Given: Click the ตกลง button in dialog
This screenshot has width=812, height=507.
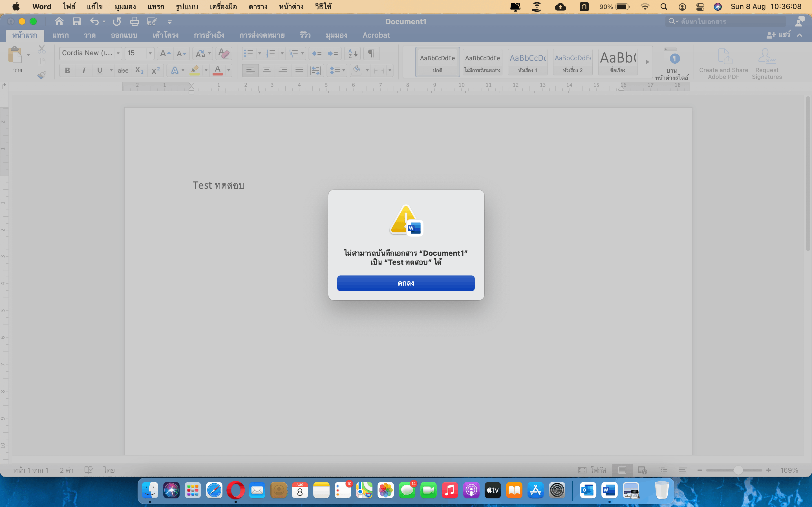Looking at the screenshot, I should [x=406, y=283].
